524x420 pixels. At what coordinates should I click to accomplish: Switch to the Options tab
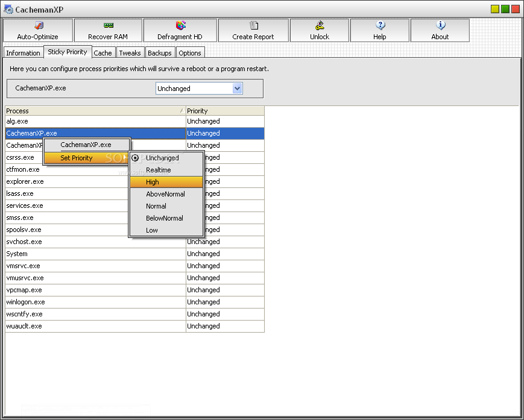(190, 53)
